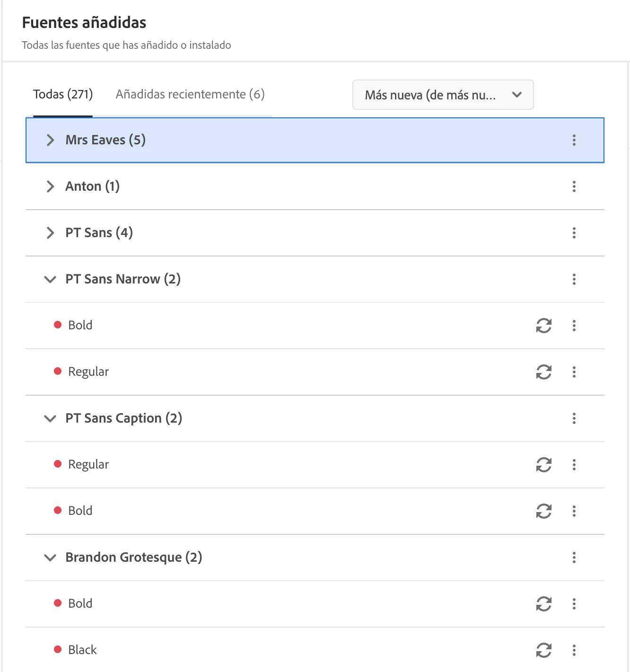The width and height of the screenshot is (630, 672).
Task: Select the Todas (271) tab
Action: pos(63,94)
